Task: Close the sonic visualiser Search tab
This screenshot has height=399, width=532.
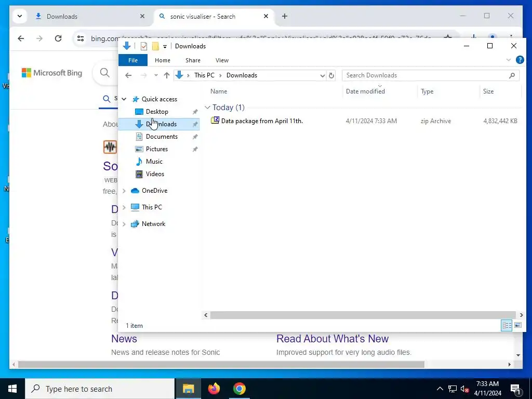Action: pyautogui.click(x=266, y=16)
